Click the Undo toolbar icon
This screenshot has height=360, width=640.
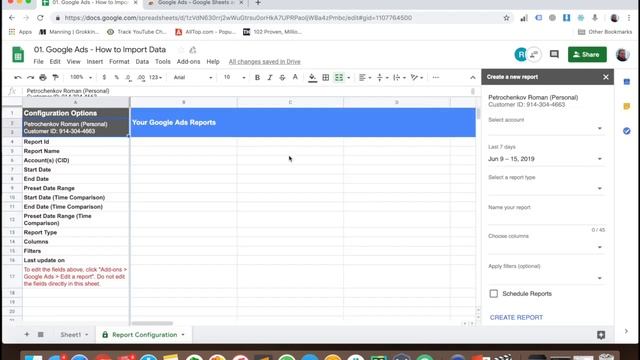pos(18,78)
